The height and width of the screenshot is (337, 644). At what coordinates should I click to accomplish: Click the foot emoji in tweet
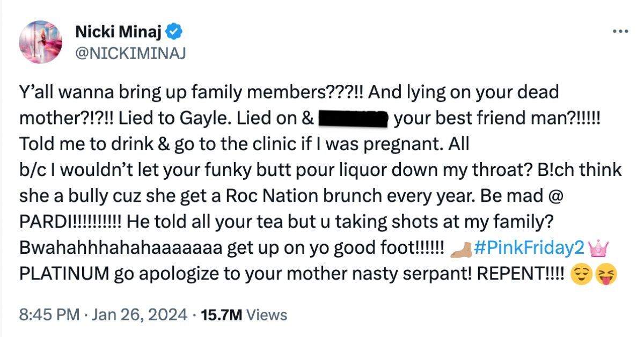462,249
